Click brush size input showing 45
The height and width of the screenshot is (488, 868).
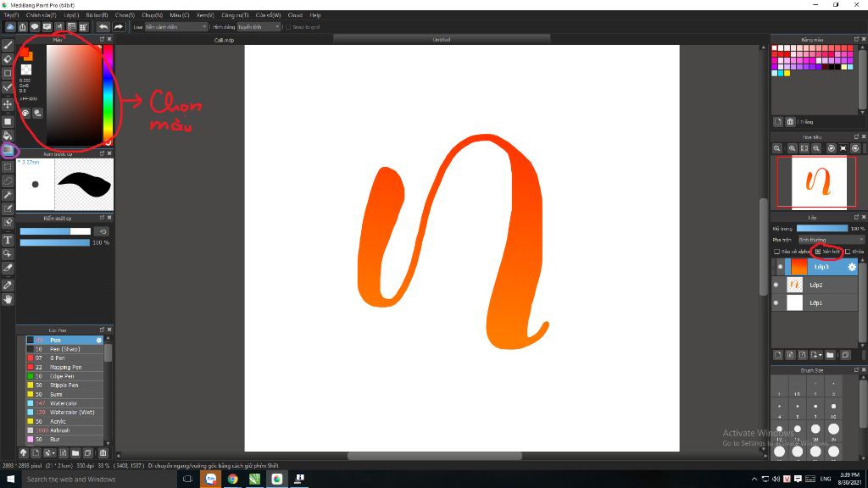pyautogui.click(x=102, y=231)
